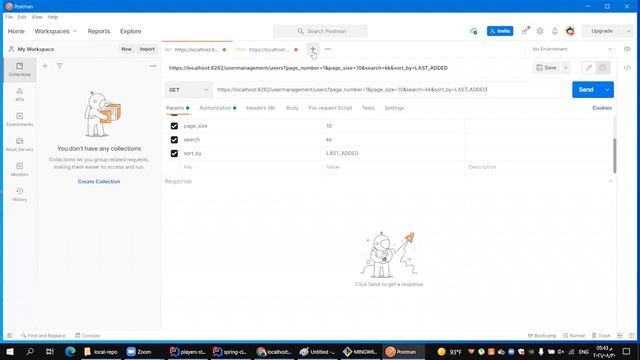Collapse the Response panel chevron
Image resolution: width=640 pixels, height=360 pixels.
[x=611, y=181]
